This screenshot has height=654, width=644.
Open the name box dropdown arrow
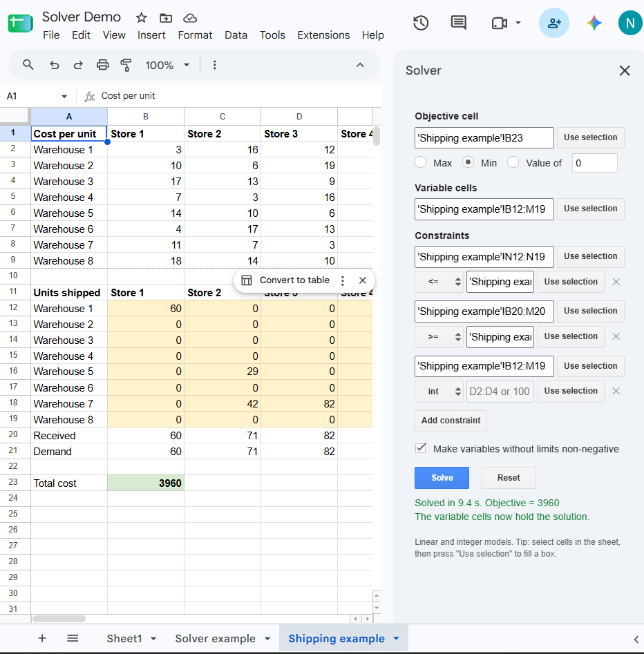pos(64,97)
